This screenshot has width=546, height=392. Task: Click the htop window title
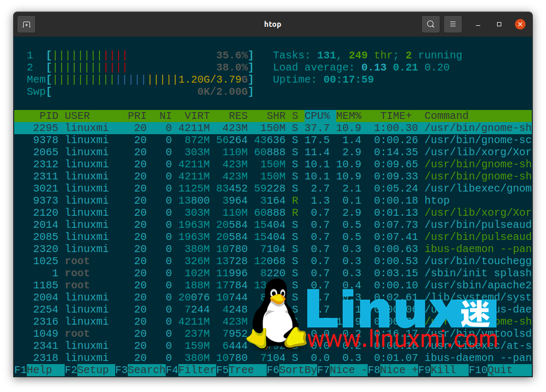272,24
